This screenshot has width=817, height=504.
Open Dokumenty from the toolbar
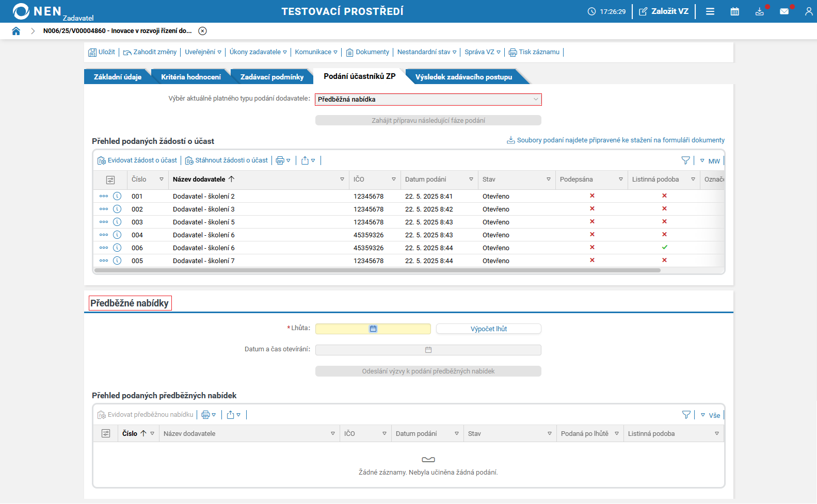pos(367,52)
